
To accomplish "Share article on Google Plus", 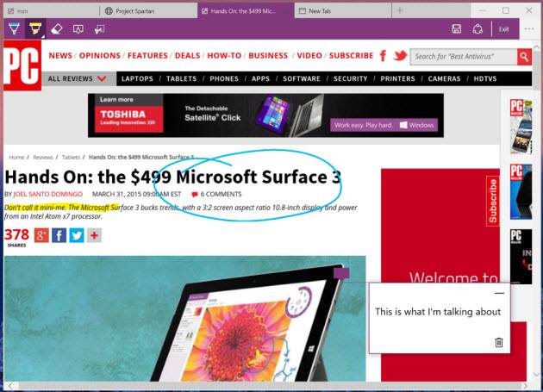I will (x=41, y=235).
